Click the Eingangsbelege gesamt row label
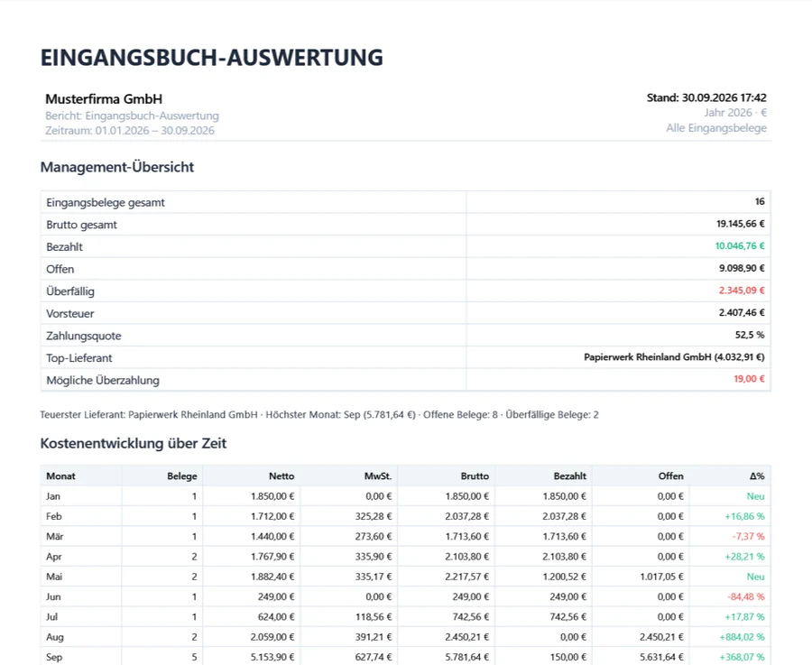Viewport: 812px width, 665px height. [x=106, y=202]
